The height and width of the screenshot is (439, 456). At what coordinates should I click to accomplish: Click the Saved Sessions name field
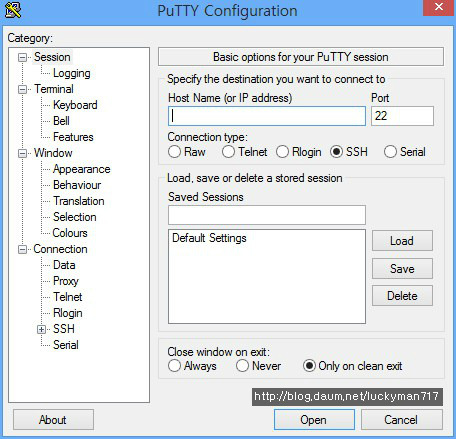click(x=267, y=215)
